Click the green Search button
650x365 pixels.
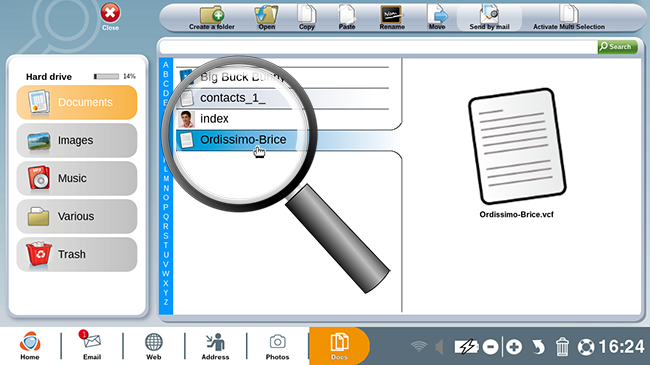click(x=617, y=47)
